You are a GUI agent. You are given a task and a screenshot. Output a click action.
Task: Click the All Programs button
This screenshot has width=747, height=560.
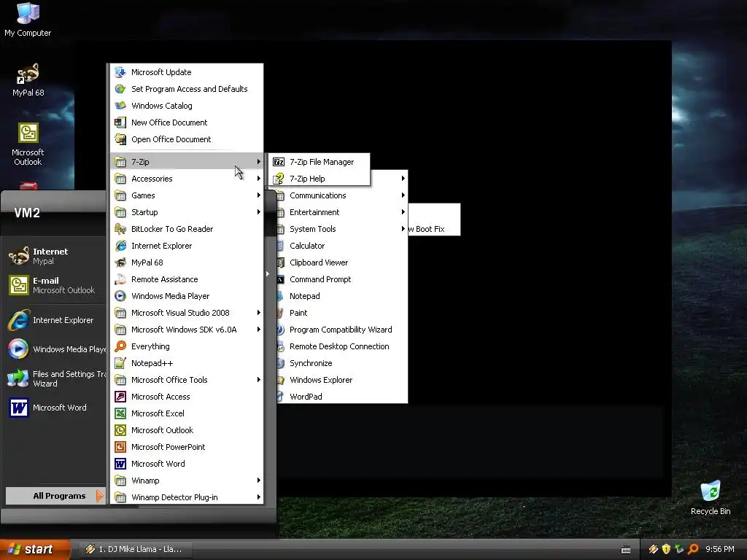click(55, 496)
